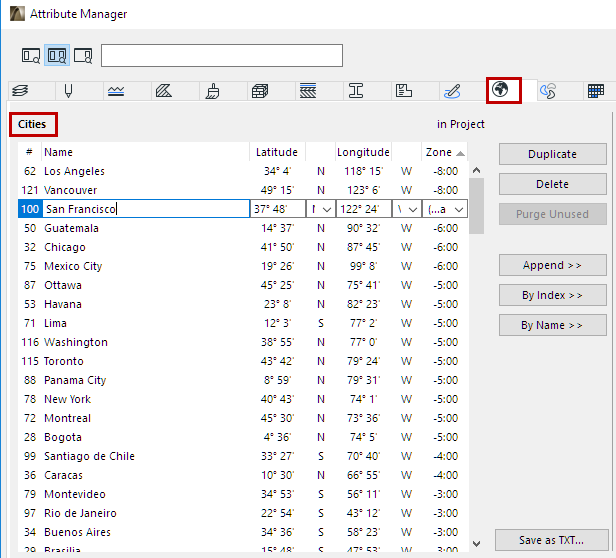Sort by Longitude column header
This screenshot has width=616, height=558.
point(363,152)
